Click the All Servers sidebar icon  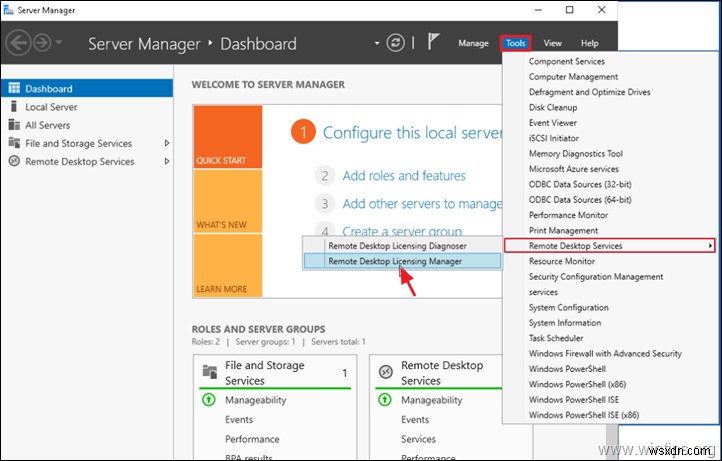[x=14, y=125]
